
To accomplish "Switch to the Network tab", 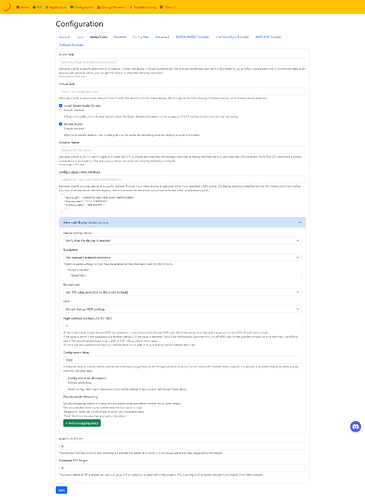I will click(x=120, y=37).
